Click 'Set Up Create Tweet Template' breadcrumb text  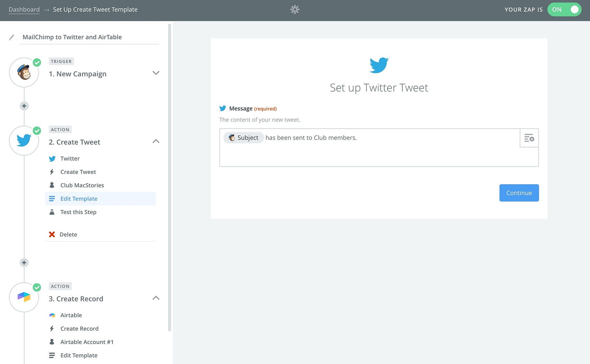pos(95,10)
